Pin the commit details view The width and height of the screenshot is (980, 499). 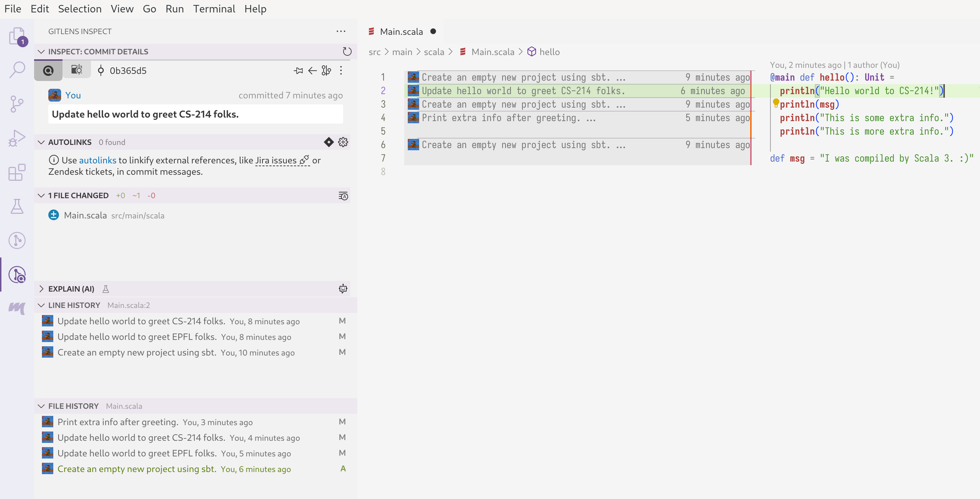(x=298, y=70)
